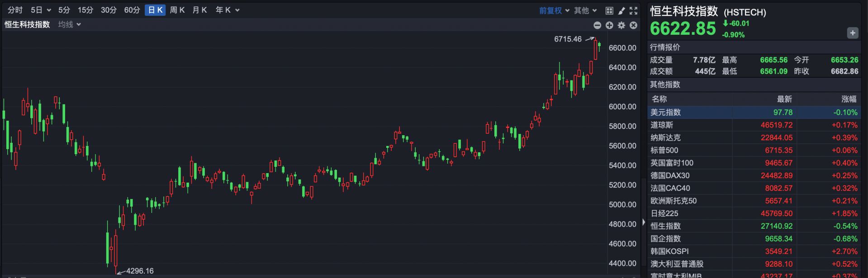Zoom out the K-line chart with the minus icon
The width and height of the screenshot is (868, 278).
(x=597, y=25)
